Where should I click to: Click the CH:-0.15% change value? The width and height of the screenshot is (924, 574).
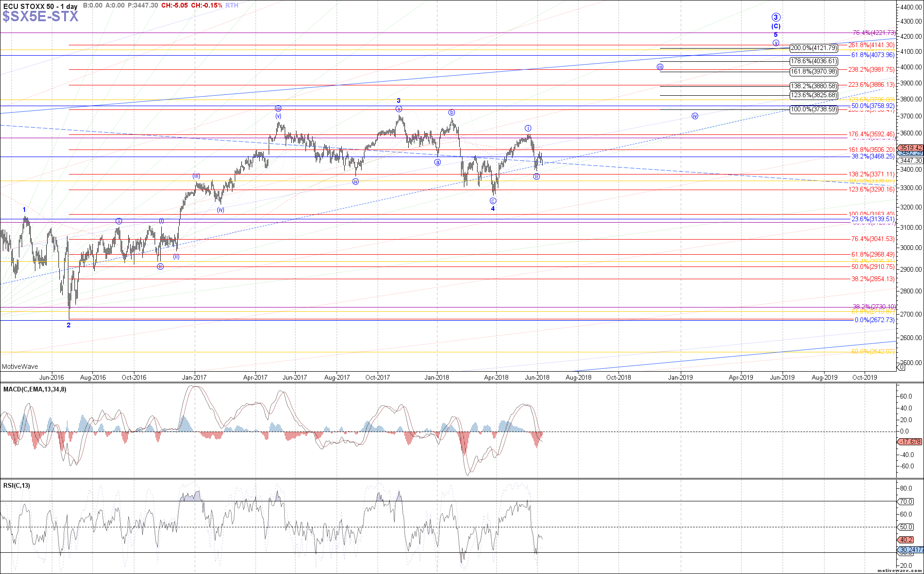[206, 5]
